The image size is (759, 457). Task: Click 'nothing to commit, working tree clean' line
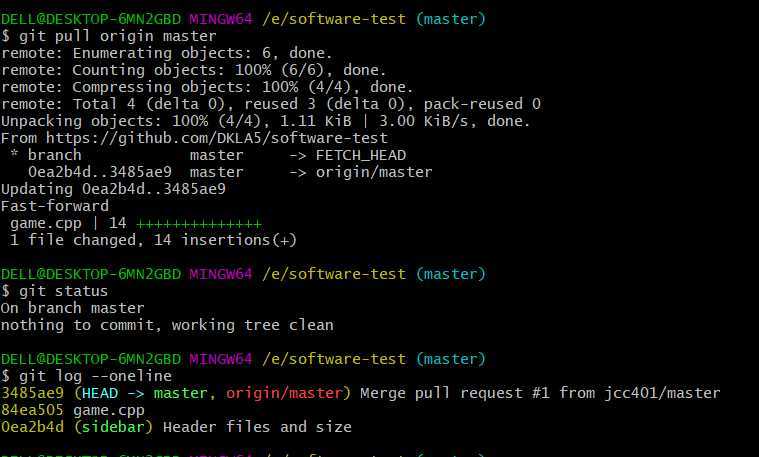tap(167, 325)
